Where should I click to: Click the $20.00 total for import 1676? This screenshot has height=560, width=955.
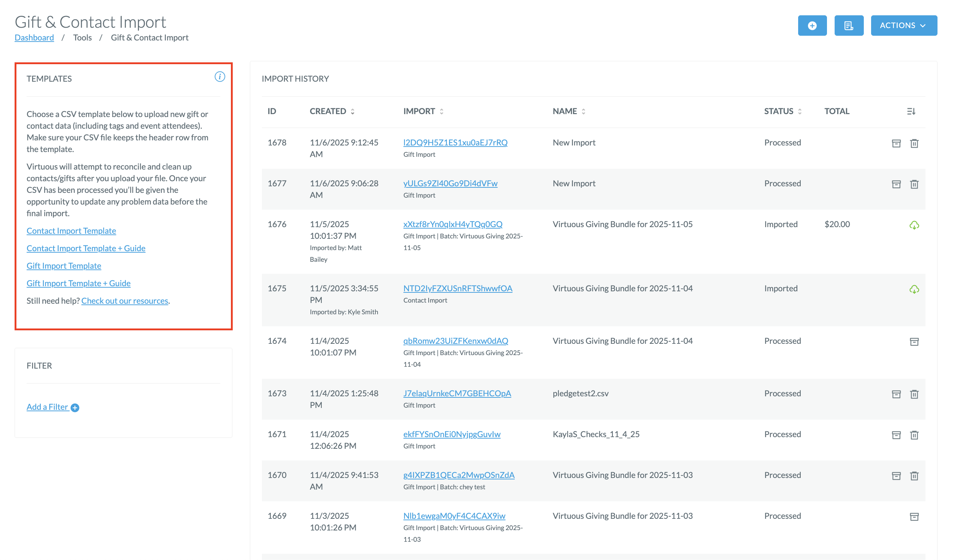click(837, 224)
